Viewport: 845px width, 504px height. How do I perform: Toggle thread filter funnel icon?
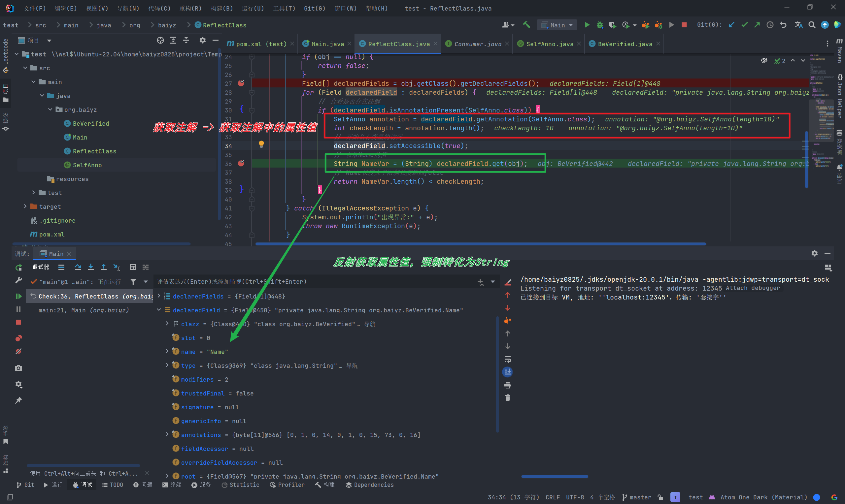133,282
